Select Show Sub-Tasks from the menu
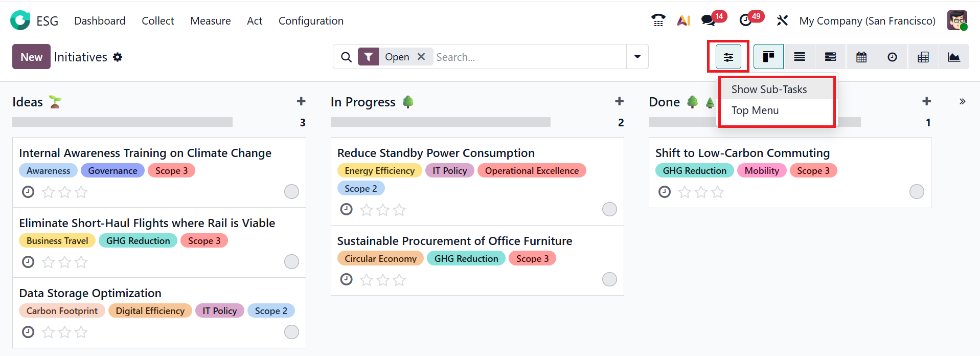Viewport: 980px width, 356px height. 769,90
